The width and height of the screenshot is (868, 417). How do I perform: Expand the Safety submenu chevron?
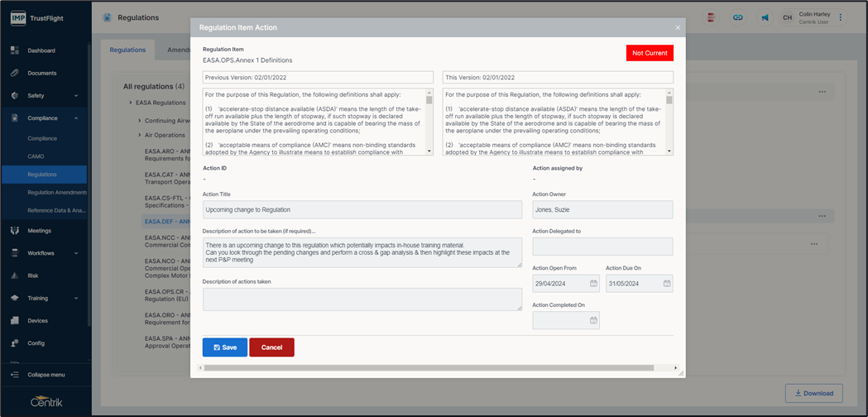click(76, 96)
